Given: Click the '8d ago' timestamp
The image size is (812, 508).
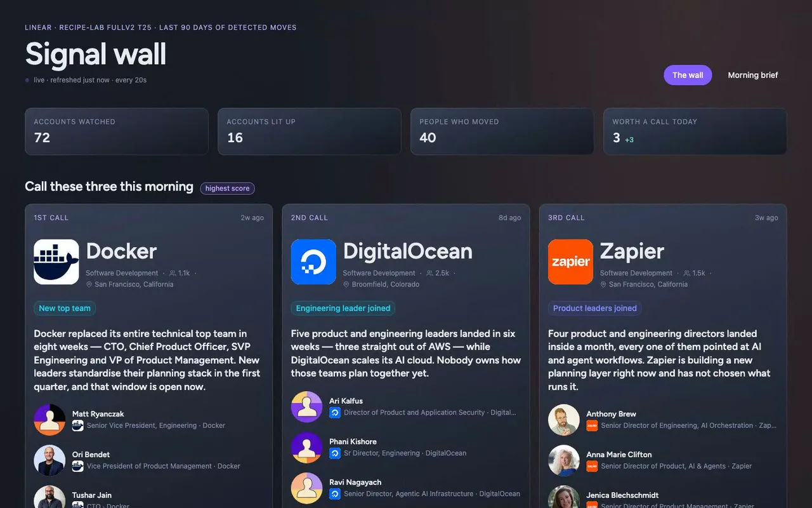Looking at the screenshot, I should point(510,218).
